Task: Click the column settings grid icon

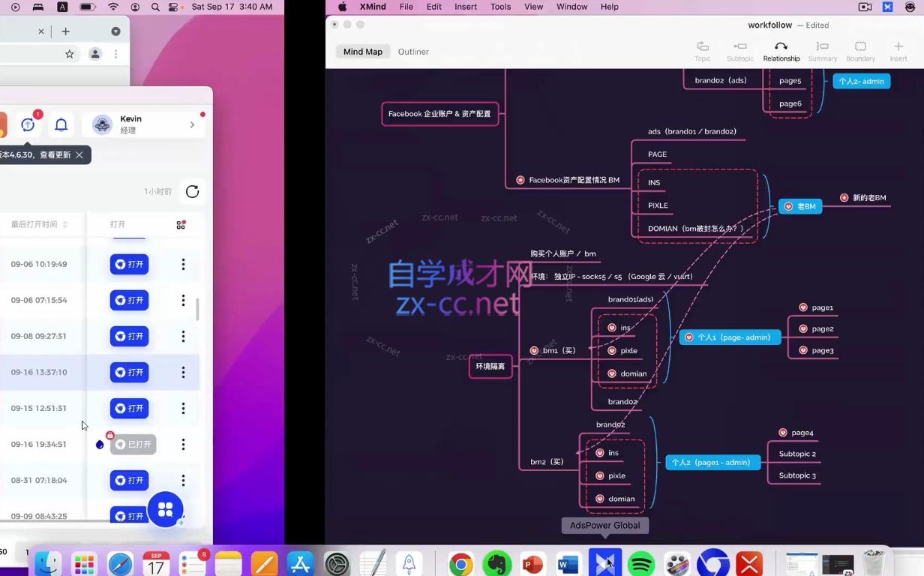Action: click(181, 224)
